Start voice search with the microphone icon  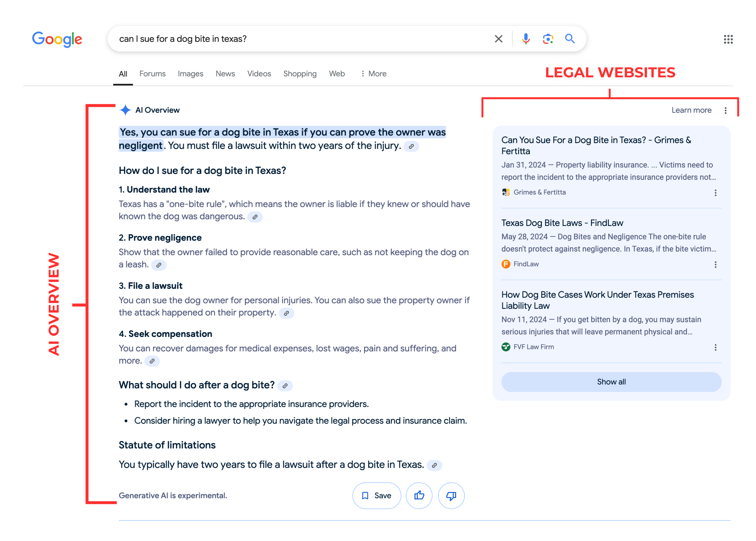tap(526, 39)
